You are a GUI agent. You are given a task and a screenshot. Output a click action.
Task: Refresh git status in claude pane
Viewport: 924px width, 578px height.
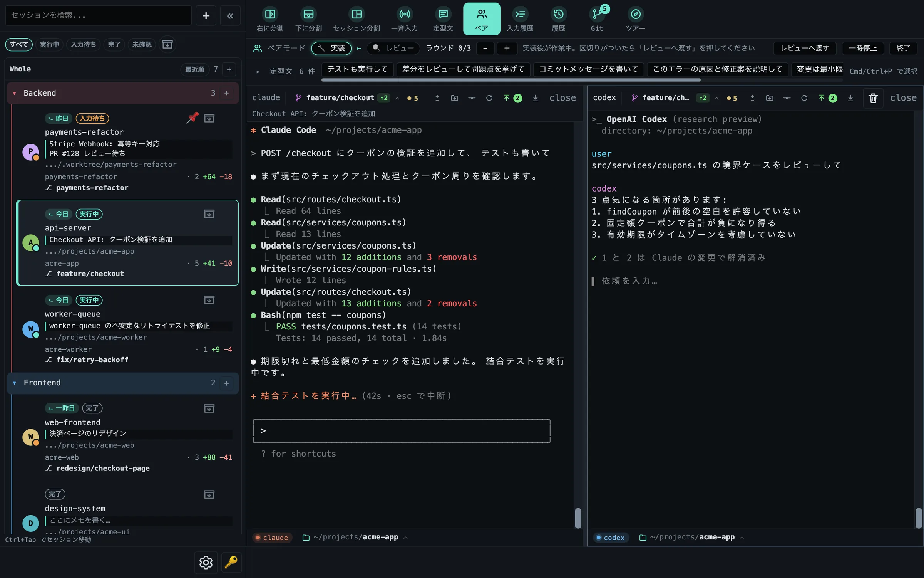489,98
